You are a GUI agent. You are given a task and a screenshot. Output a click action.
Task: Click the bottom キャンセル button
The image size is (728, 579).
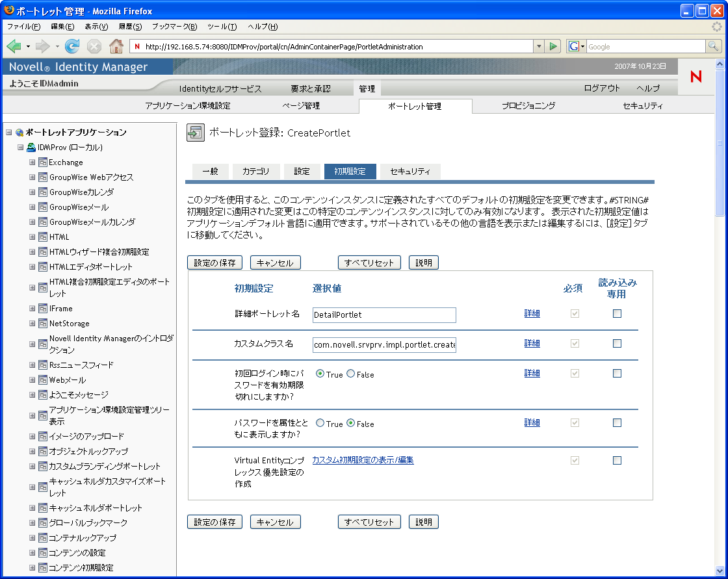tap(276, 522)
